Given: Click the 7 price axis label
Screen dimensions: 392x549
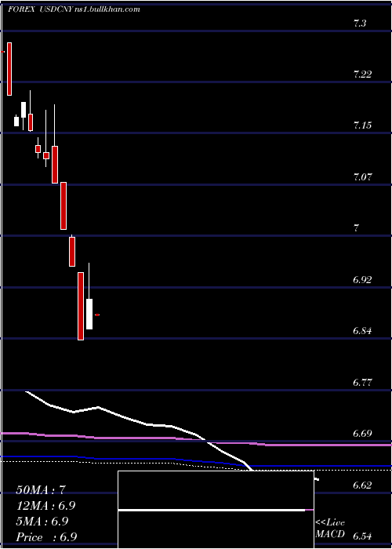Looking at the screenshot, I should coord(356,228).
